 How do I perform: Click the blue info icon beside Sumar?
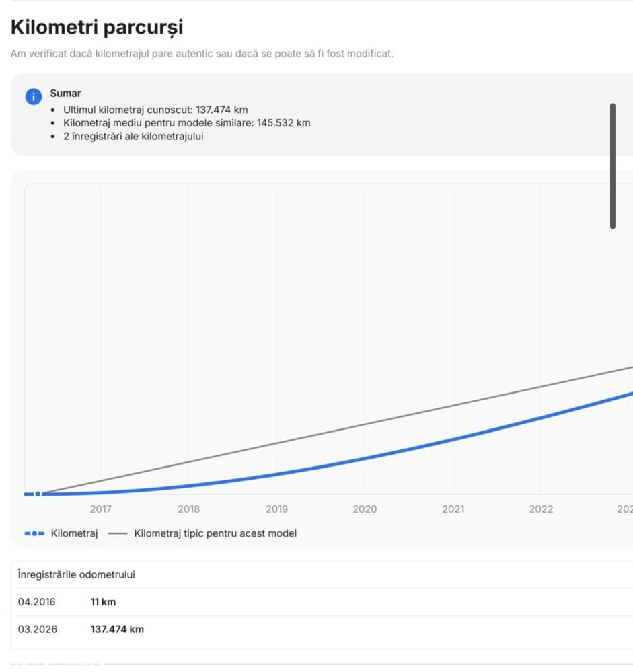tap(34, 96)
